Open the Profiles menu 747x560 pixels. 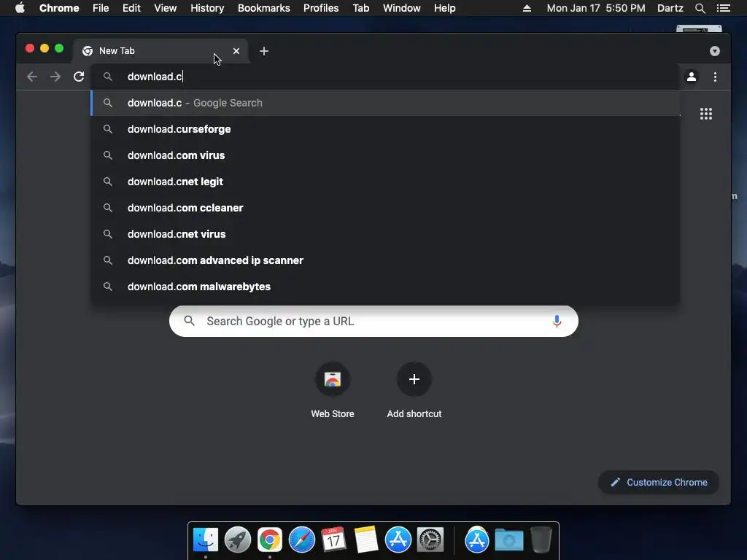(x=321, y=8)
